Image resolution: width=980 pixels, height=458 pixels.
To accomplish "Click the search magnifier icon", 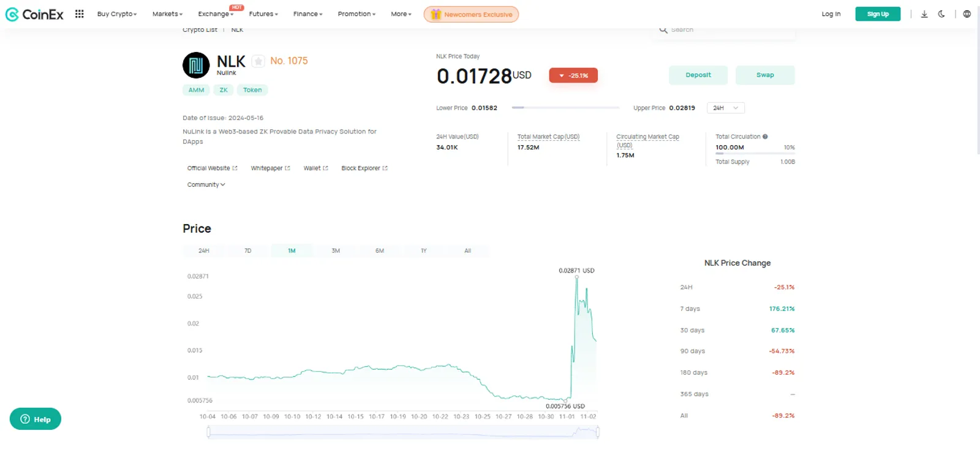I will click(x=663, y=29).
